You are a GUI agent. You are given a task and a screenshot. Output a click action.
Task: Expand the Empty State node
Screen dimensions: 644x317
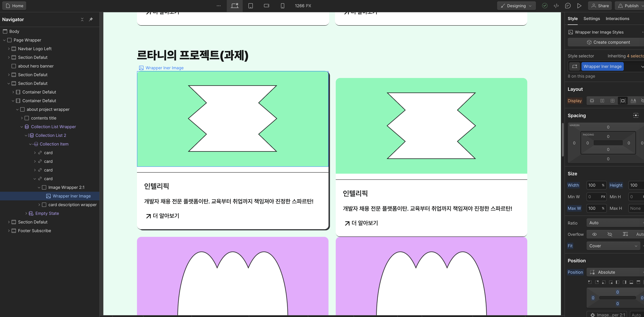(x=26, y=213)
